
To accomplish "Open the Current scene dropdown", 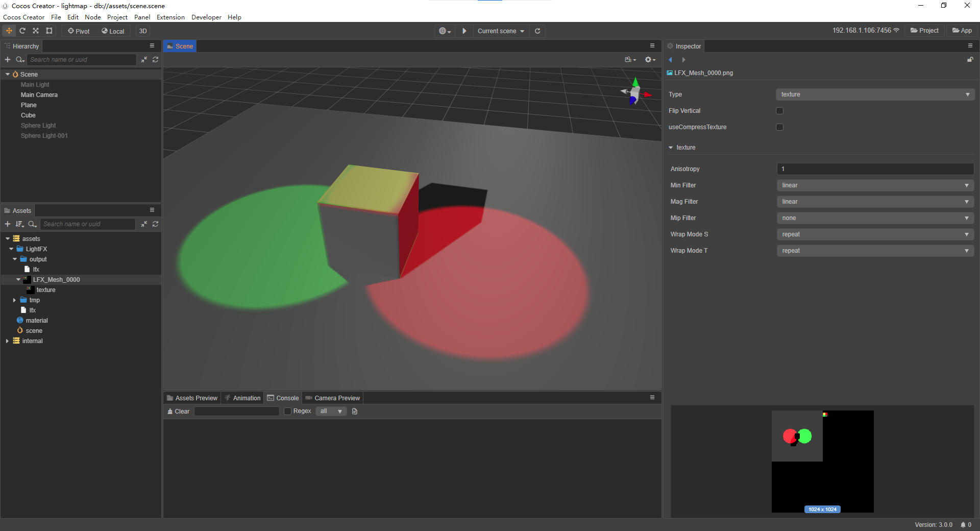I will pyautogui.click(x=501, y=31).
